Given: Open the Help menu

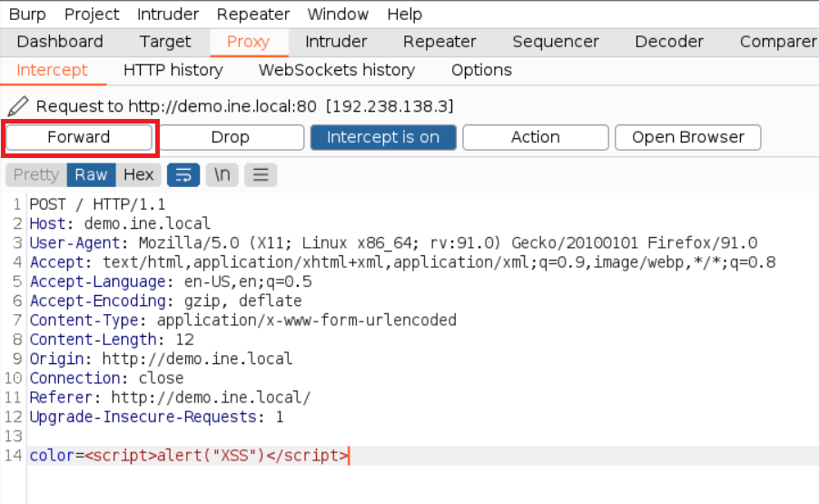Looking at the screenshot, I should 405,15.
